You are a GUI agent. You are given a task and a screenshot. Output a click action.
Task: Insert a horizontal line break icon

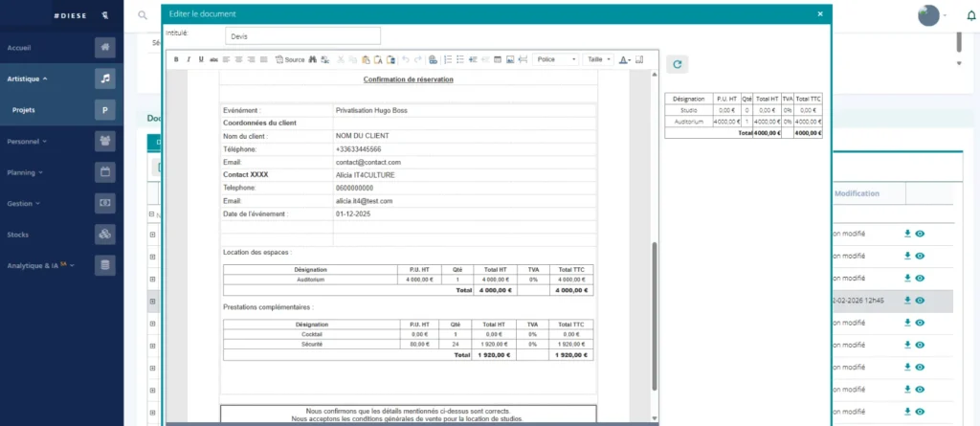coord(523,59)
